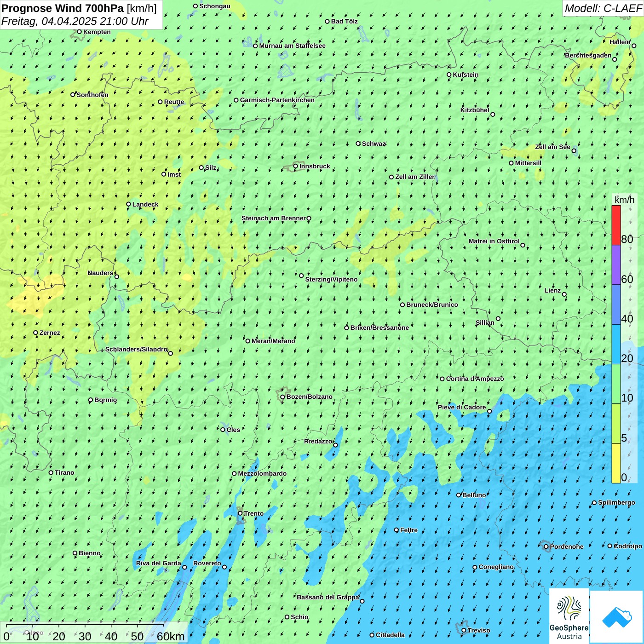The height and width of the screenshot is (644, 644).
Task: Click the Sterzing/Vipiteno marker
Action: pos(301,276)
